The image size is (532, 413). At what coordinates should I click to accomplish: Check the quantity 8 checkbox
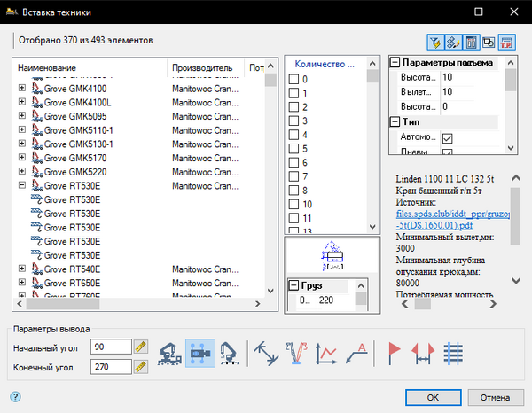click(x=293, y=191)
